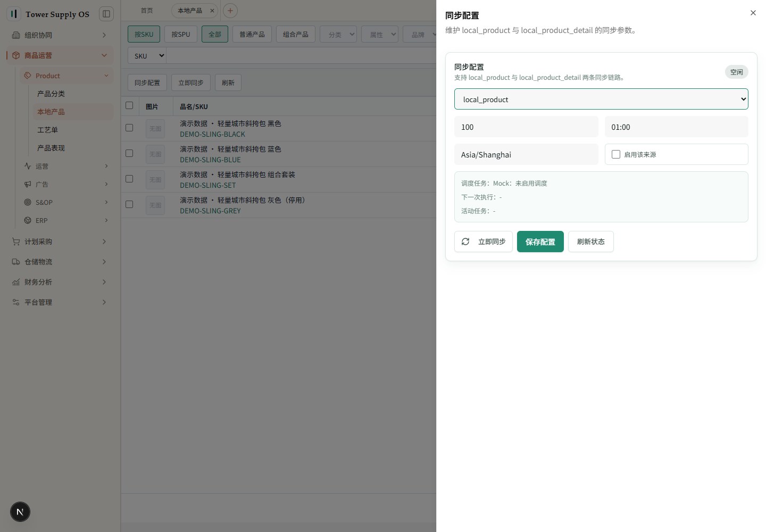Click the 平台管理 settings icon

pyautogui.click(x=16, y=302)
